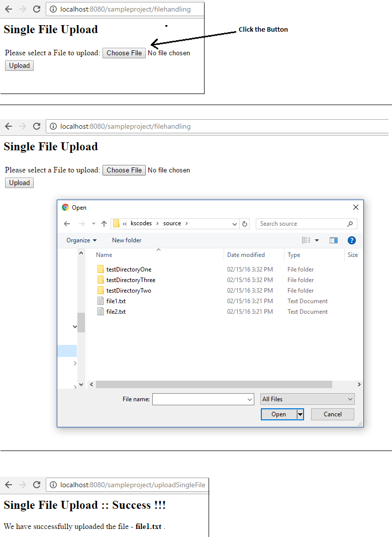This screenshot has height=537, width=392.
Task: Toggle the preview pane in Open dialog
Action: tap(334, 240)
